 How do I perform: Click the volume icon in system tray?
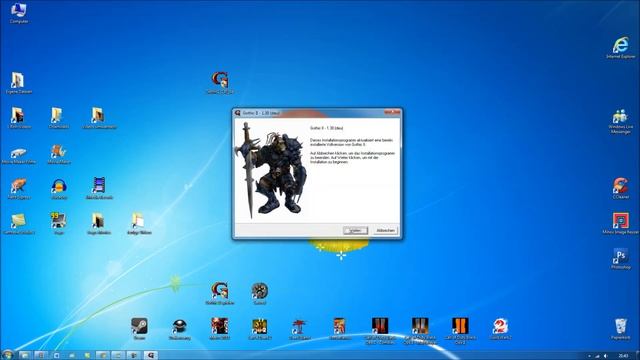pyautogui.click(x=605, y=356)
